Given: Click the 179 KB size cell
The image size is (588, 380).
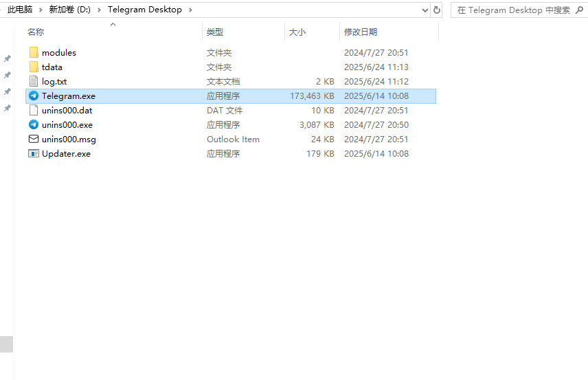Looking at the screenshot, I should click(x=320, y=154).
